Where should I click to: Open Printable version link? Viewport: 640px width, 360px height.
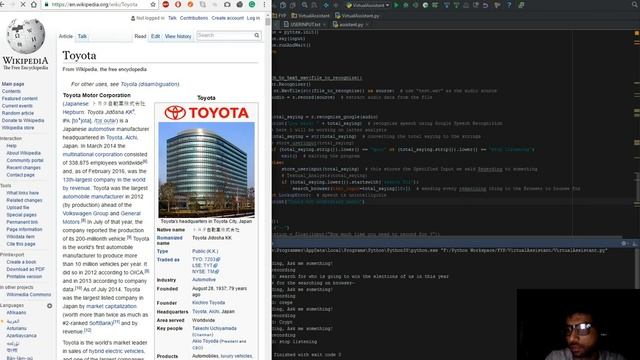click(x=24, y=276)
